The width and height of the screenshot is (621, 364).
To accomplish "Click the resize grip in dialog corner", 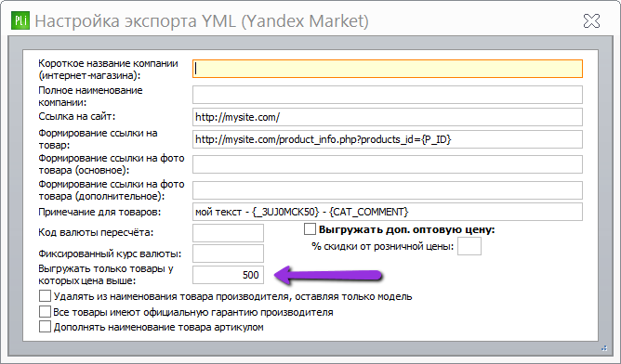I will [x=604, y=348].
